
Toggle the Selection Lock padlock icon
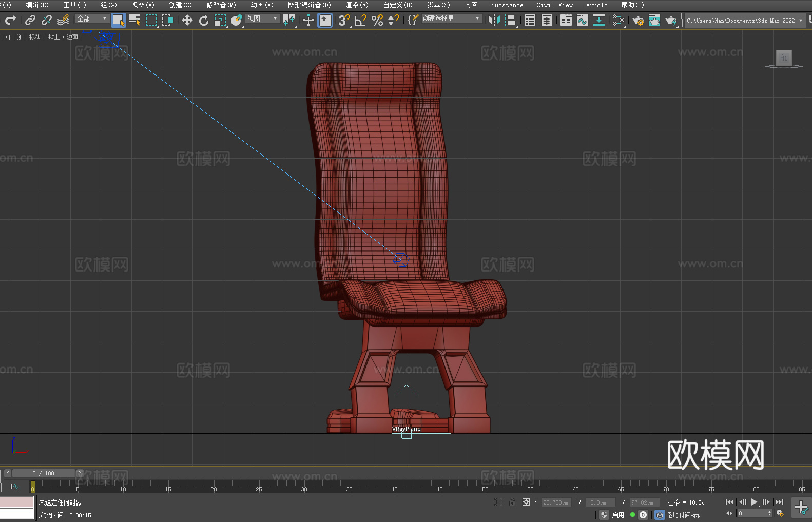(x=512, y=502)
